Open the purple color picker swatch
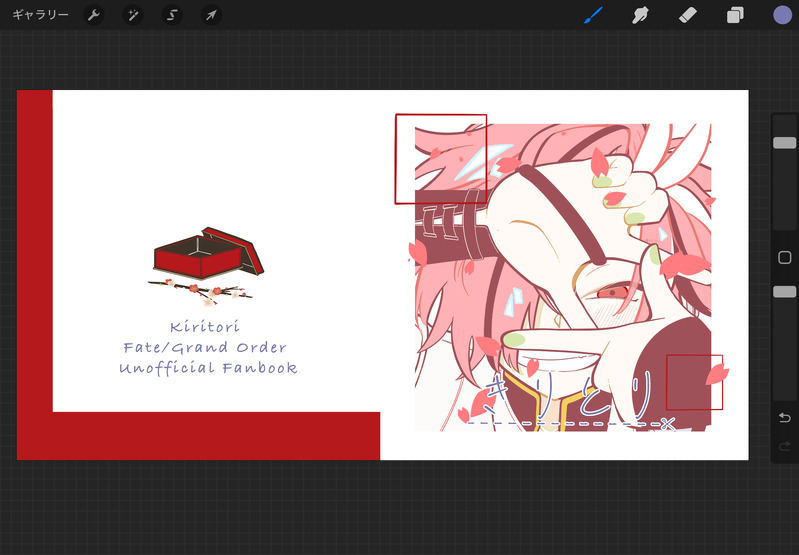The width and height of the screenshot is (799, 555). coord(783,15)
